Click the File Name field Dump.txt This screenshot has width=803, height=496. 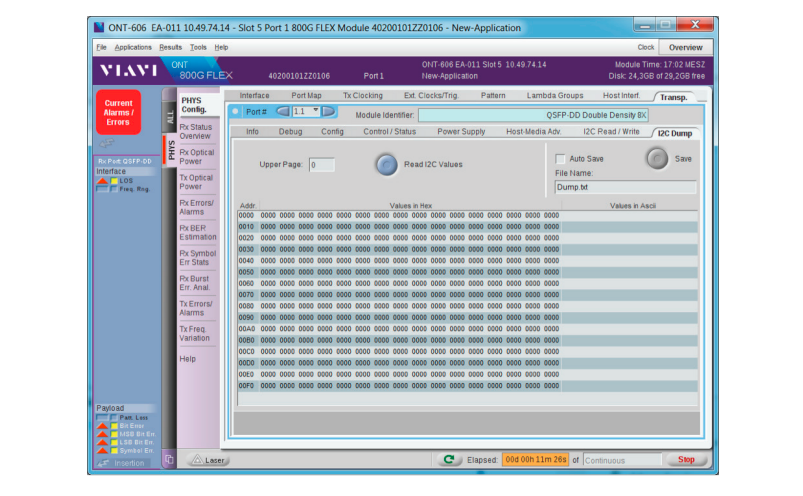pos(625,187)
